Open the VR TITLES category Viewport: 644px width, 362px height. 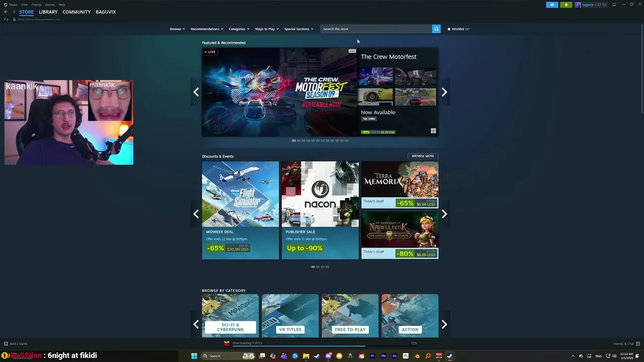pos(290,316)
